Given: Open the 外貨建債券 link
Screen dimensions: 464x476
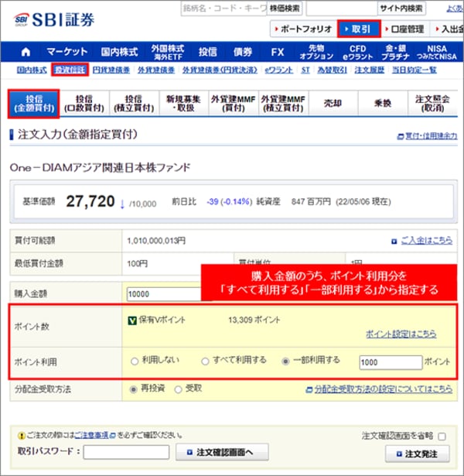Looking at the screenshot, I should click(x=156, y=70).
